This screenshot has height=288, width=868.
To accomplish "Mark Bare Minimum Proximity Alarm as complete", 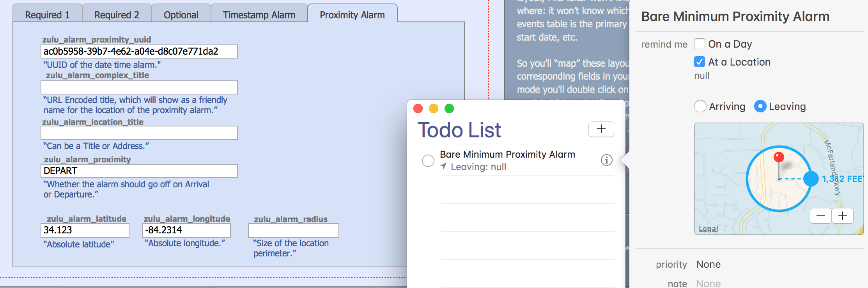I will click(x=428, y=160).
